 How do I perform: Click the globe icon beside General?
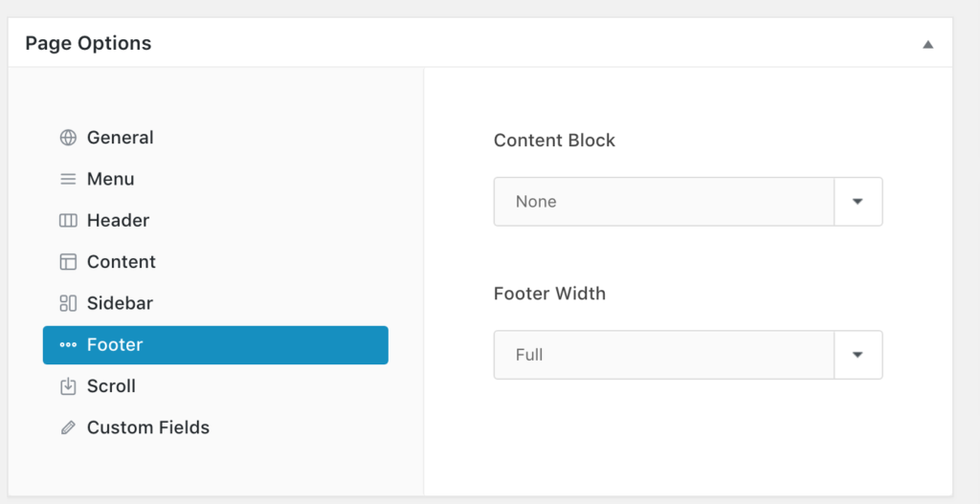[x=68, y=138]
